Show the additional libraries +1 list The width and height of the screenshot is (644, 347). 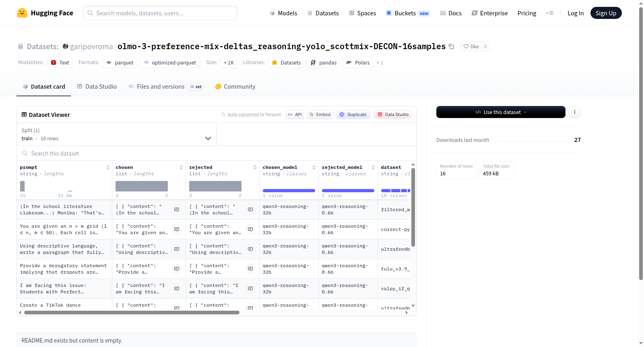pyautogui.click(x=380, y=63)
